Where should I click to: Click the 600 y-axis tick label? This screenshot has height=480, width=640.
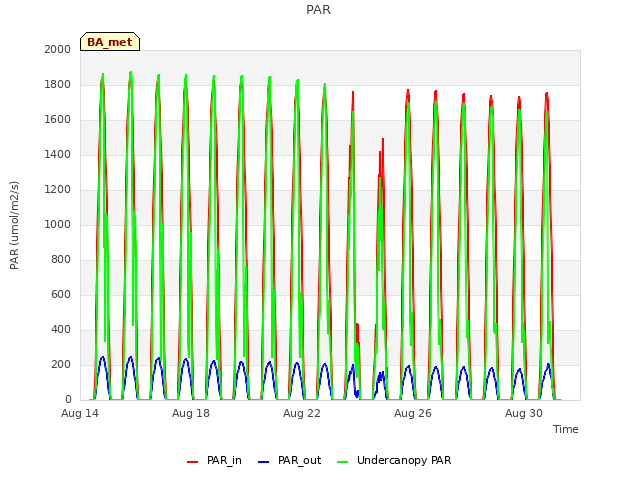coord(61,294)
